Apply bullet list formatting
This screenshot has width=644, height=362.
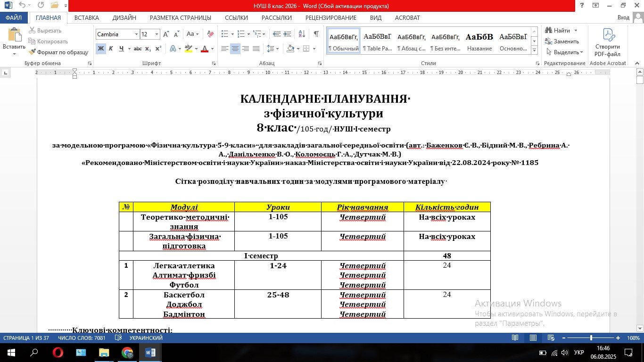coord(224,34)
